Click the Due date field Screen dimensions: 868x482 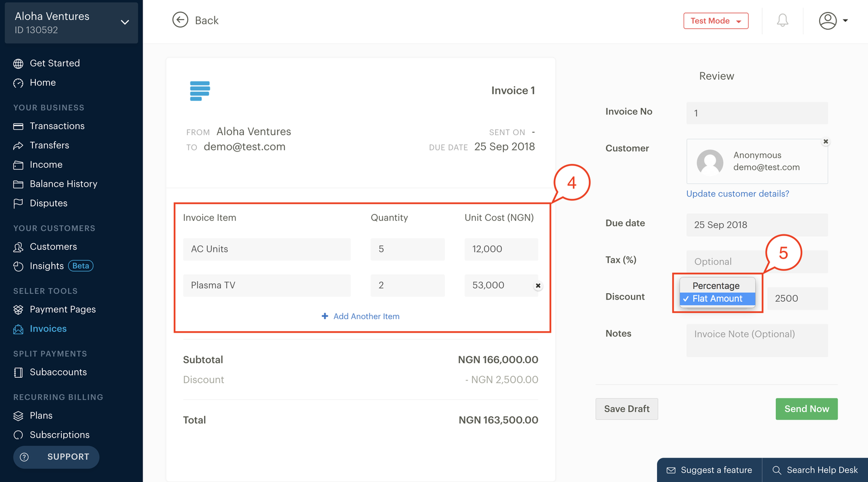click(757, 225)
